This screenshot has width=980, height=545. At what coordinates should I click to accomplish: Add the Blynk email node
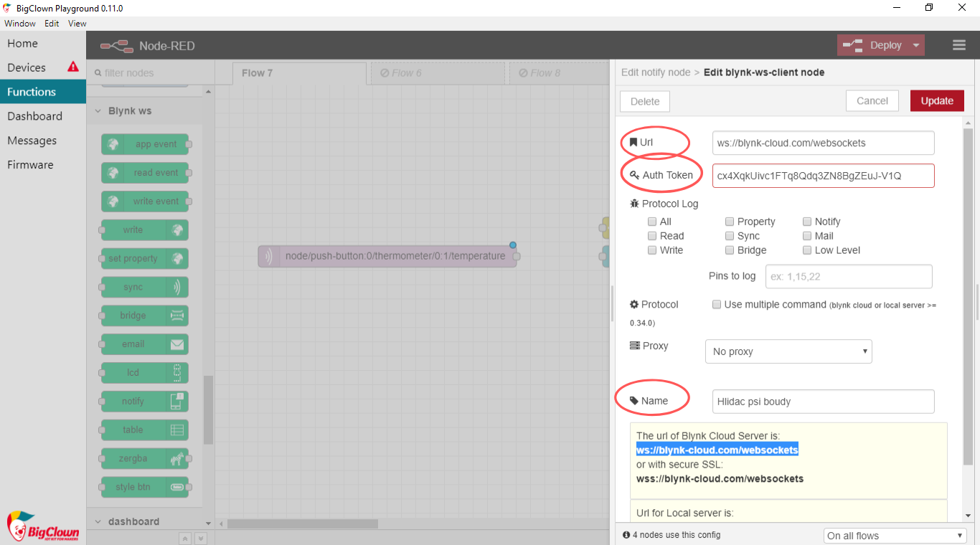[145, 344]
